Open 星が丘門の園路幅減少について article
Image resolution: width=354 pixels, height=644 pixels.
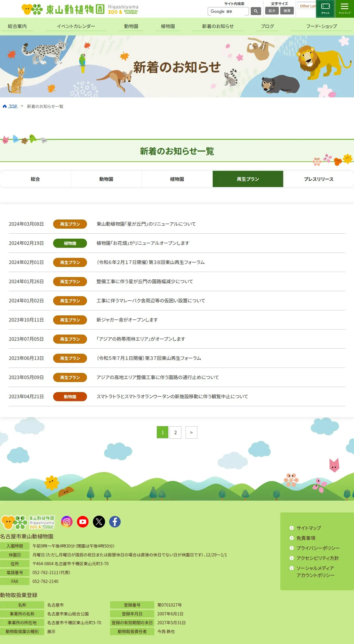coord(145,281)
